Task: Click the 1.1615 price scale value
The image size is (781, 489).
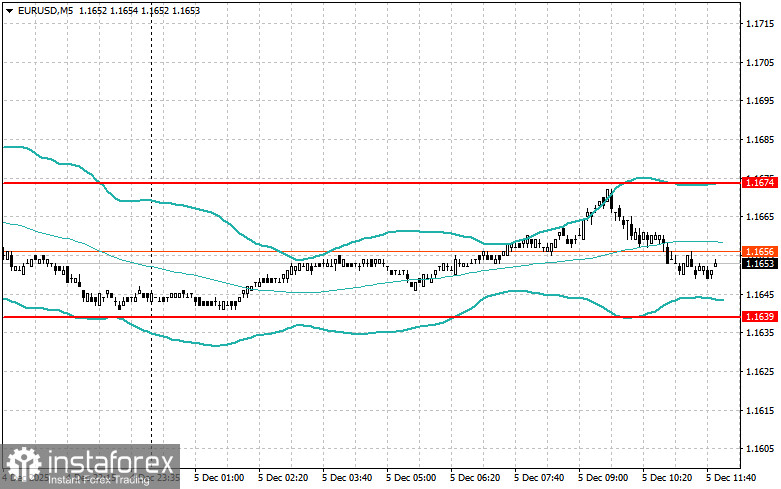Action: point(760,410)
